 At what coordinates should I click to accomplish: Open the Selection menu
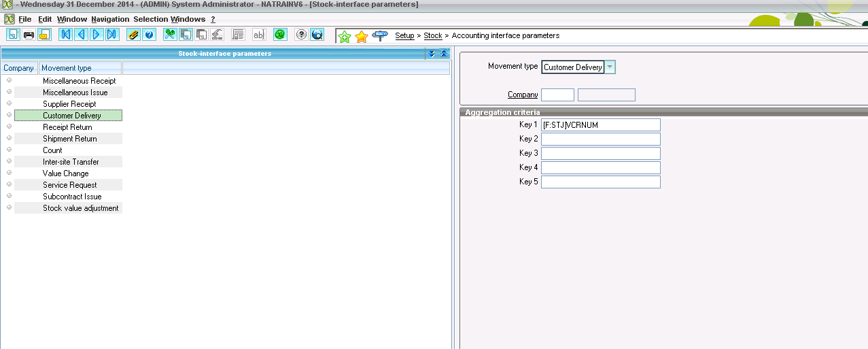pyautogui.click(x=150, y=19)
